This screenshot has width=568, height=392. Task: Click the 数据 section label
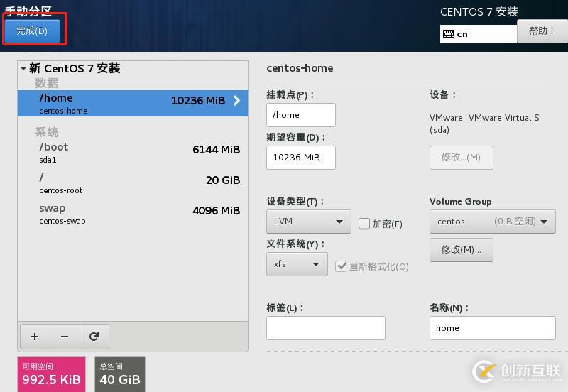(47, 83)
